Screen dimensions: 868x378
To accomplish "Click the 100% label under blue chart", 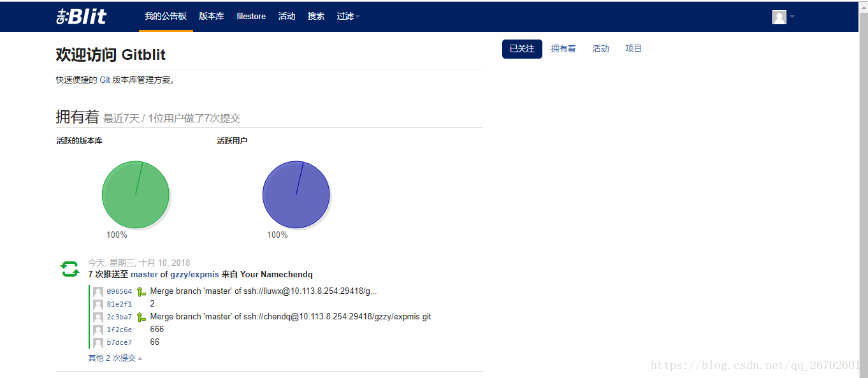I will pyautogui.click(x=277, y=235).
